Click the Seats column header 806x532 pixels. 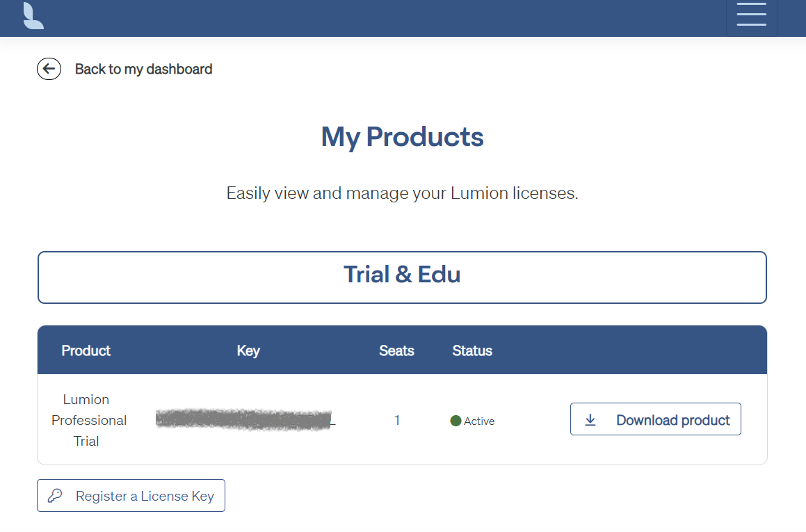[x=396, y=350]
